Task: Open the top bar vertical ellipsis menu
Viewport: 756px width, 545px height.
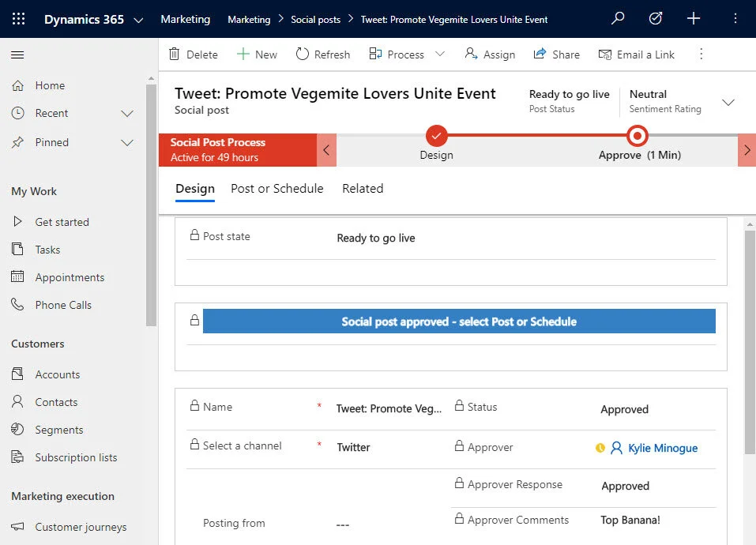Action: 735,18
